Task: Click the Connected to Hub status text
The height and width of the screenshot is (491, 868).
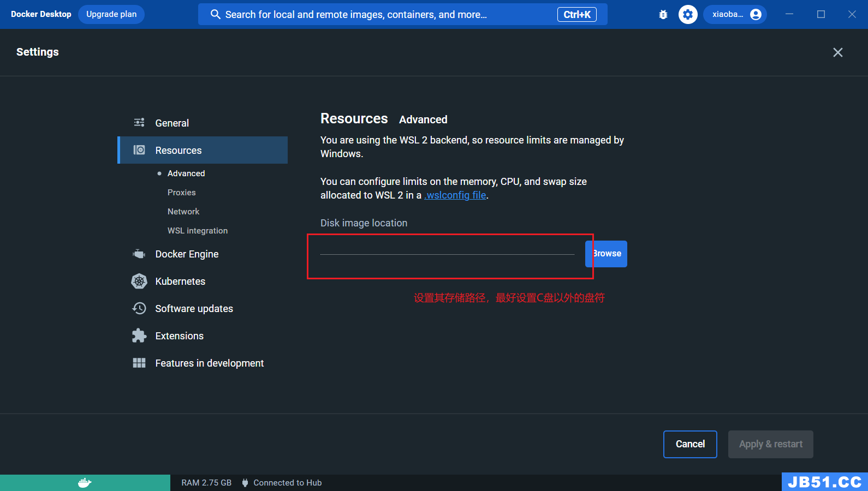Action: tap(288, 483)
